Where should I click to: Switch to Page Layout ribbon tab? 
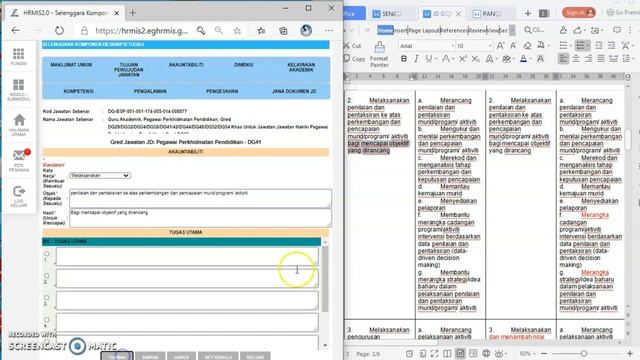(x=423, y=30)
